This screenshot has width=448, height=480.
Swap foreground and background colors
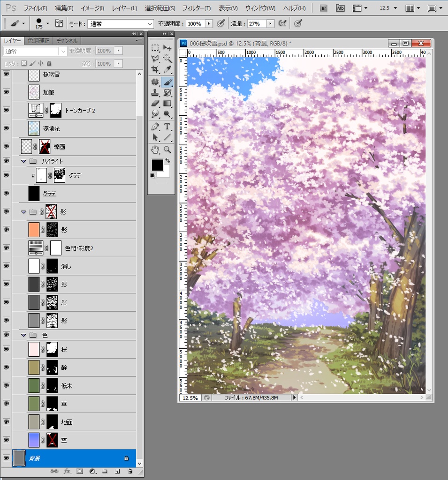167,160
